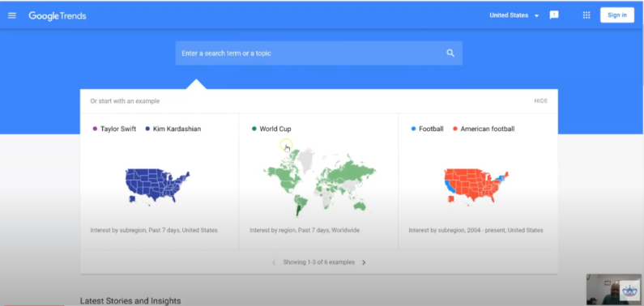The width and height of the screenshot is (644, 306).
Task: Open Taylor Swift vs Kim Kardashian example
Action: click(160, 181)
